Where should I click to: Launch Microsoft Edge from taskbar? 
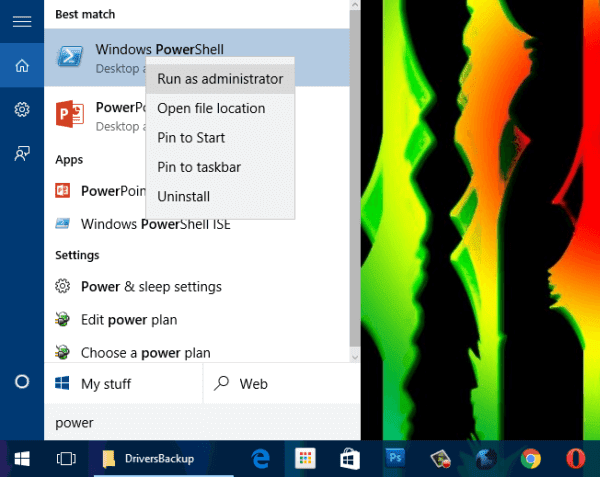tap(261, 458)
